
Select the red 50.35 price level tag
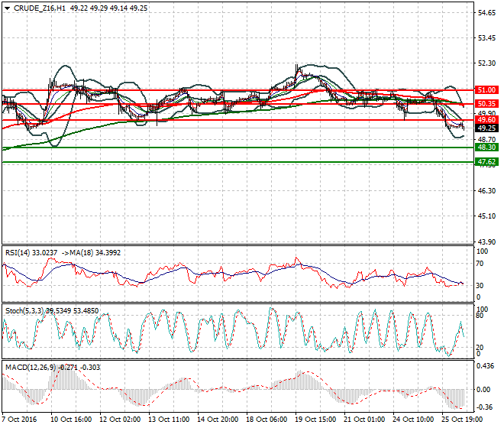point(486,104)
